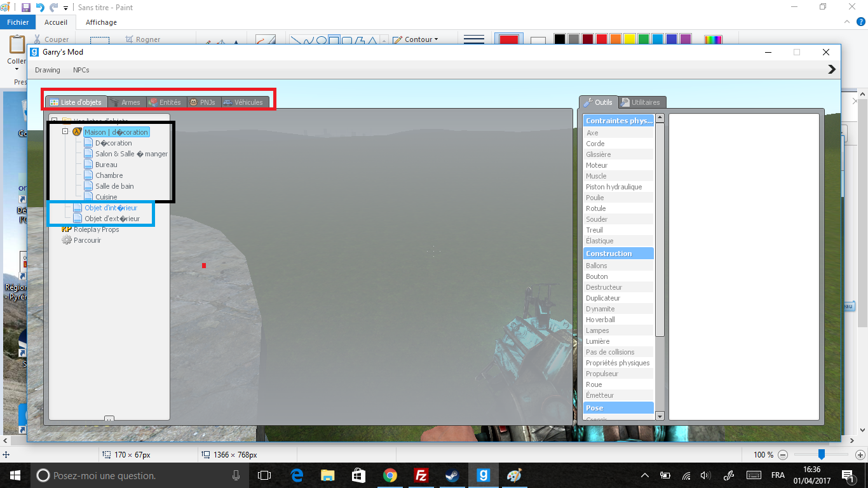Switch to Paint's Accueil tab
The image size is (868, 488).
(56, 22)
